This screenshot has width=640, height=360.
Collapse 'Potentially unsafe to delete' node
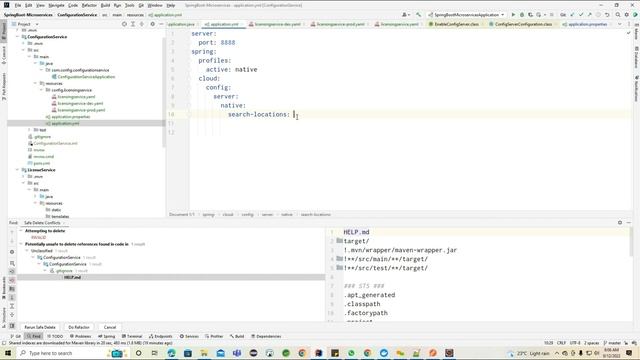click(21, 244)
